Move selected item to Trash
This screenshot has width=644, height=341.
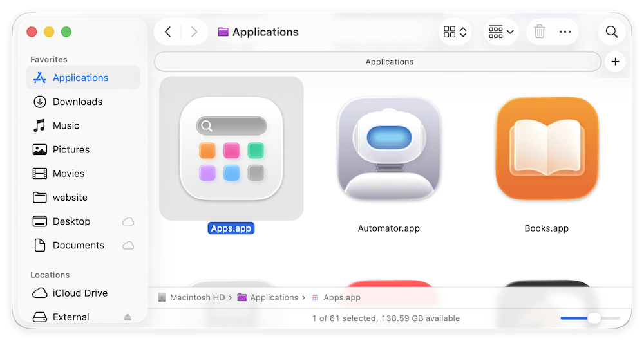(539, 32)
